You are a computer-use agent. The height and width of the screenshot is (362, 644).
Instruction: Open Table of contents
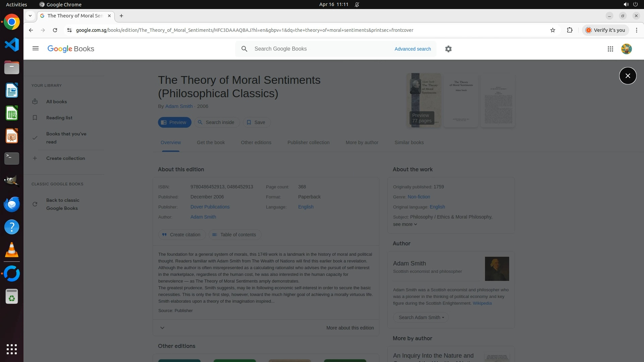234,235
